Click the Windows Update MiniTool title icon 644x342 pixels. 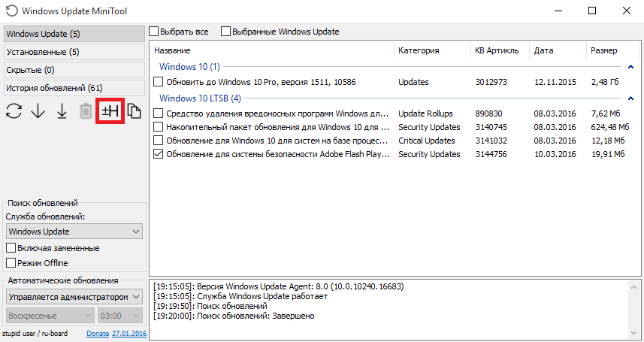(x=11, y=11)
